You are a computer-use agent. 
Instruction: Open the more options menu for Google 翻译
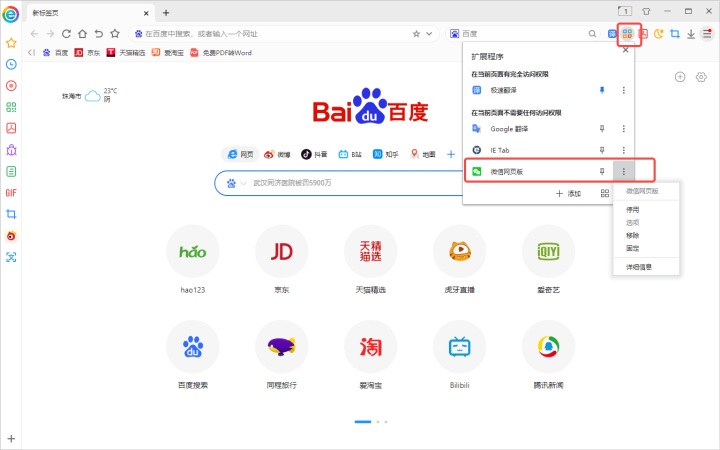coord(624,129)
